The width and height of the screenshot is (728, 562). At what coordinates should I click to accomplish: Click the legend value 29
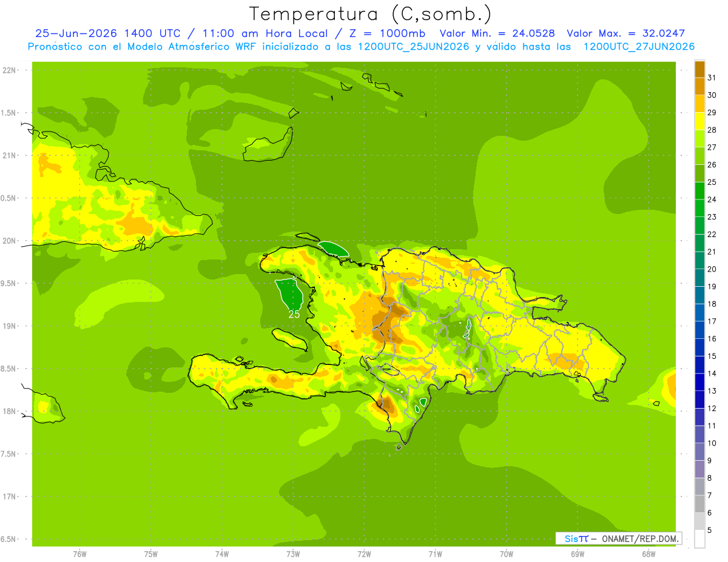click(x=712, y=113)
